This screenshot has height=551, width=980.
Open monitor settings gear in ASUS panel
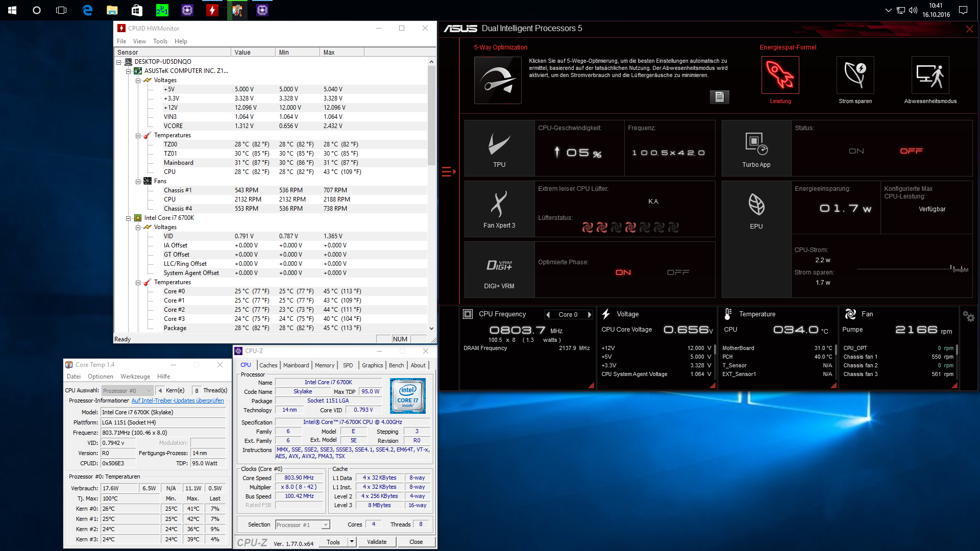tap(968, 317)
